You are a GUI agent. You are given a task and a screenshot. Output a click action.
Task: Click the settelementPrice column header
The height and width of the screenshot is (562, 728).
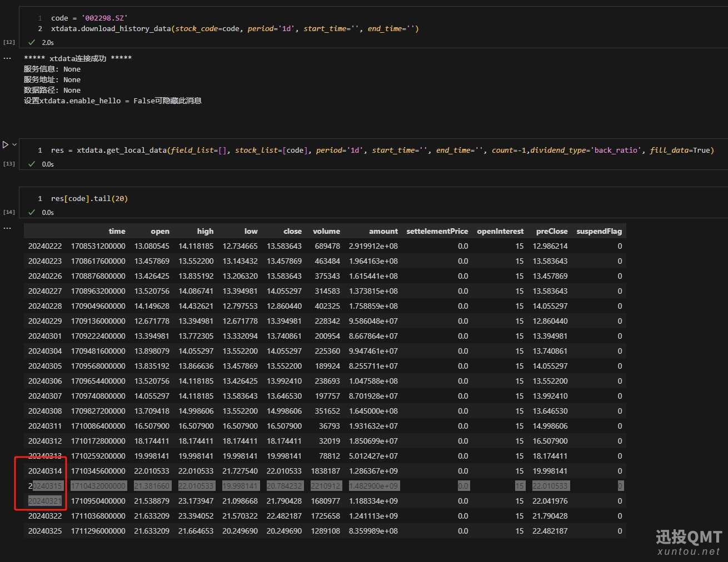437,231
